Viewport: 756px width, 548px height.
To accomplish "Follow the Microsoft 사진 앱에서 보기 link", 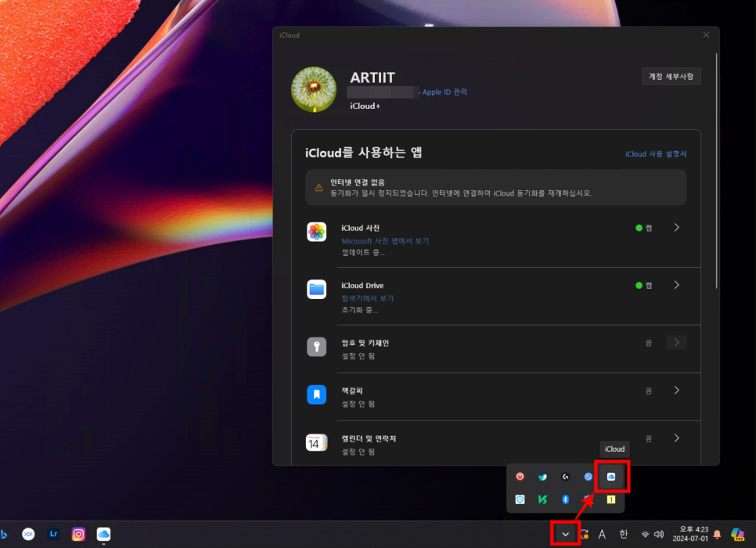I will click(x=385, y=240).
